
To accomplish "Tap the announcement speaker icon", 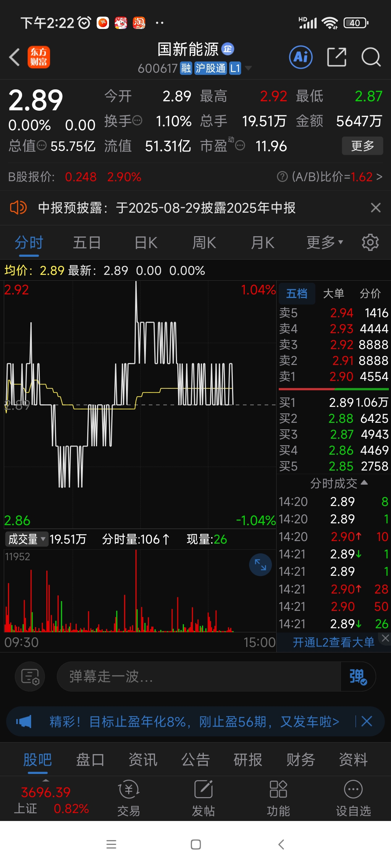I will [18, 208].
